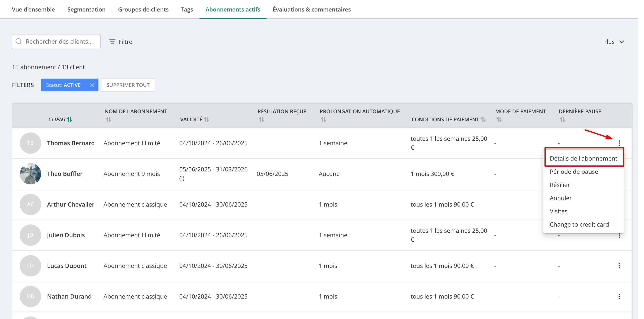This screenshot has height=319, width=644.
Task: Sort by Client column arrows
Action: [69, 120]
